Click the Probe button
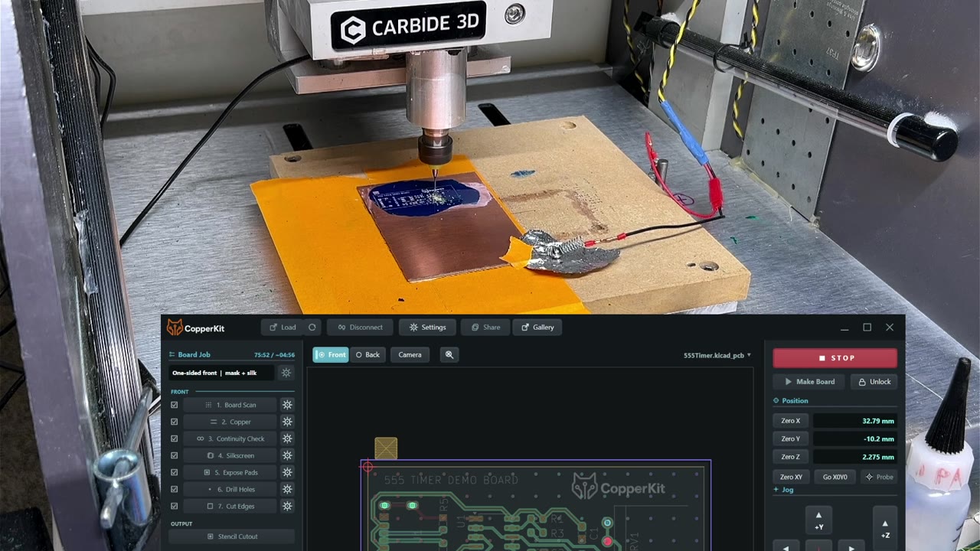 (x=879, y=477)
